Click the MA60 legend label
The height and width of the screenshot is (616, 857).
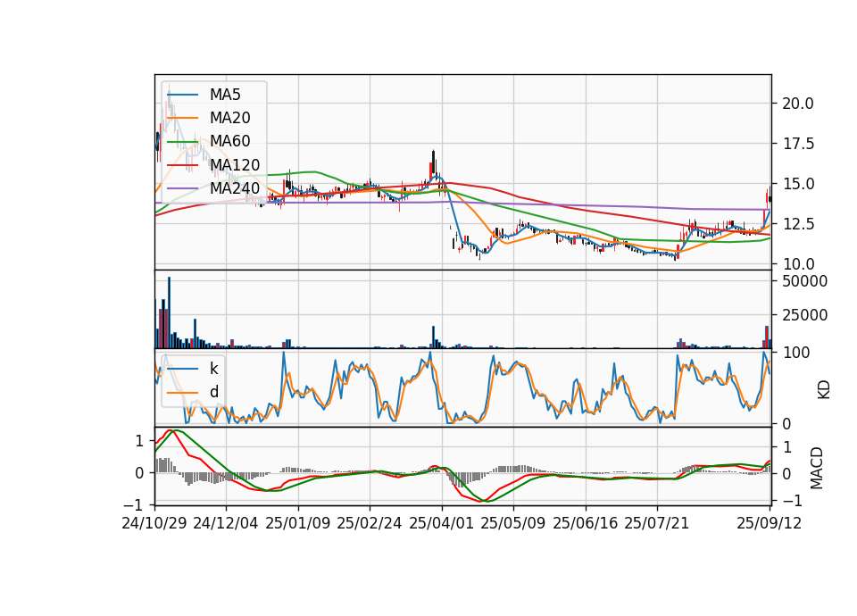[229, 142]
